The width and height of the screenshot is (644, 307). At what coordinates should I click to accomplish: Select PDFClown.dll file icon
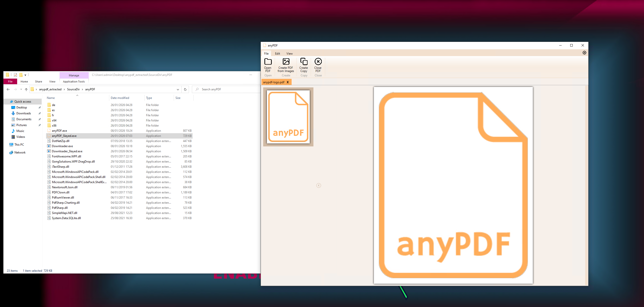coord(49,192)
